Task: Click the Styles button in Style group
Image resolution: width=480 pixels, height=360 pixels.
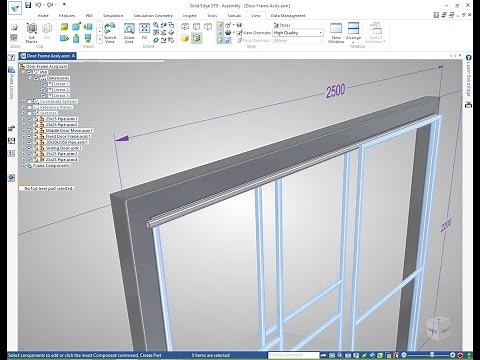Action: click(282, 25)
